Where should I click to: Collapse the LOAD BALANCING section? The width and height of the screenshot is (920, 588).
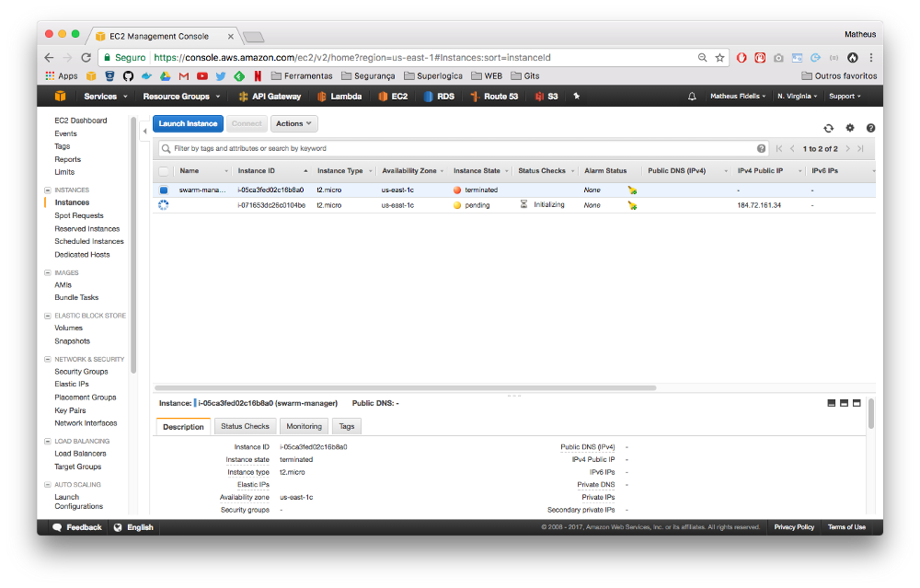[48, 442]
